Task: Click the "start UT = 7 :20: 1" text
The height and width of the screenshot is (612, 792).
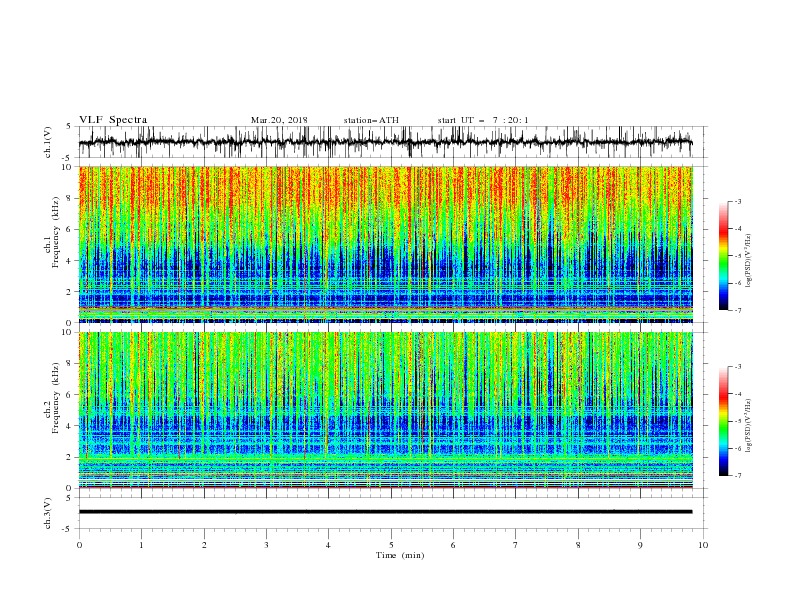Action: pos(483,120)
